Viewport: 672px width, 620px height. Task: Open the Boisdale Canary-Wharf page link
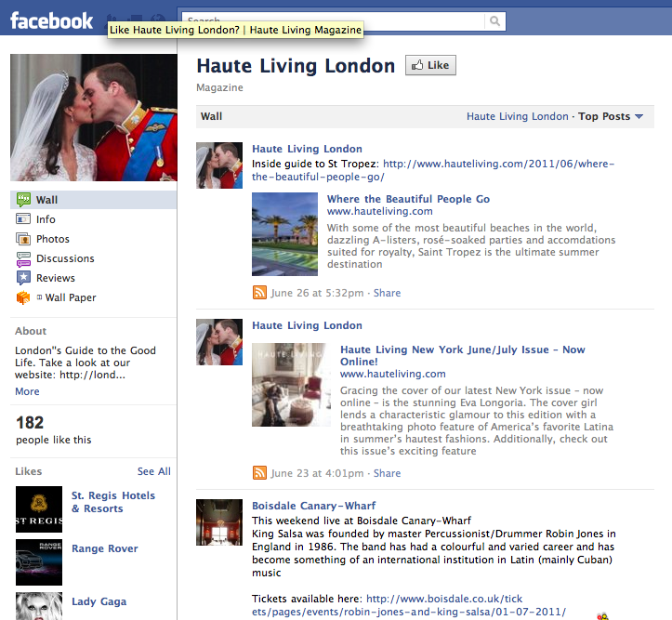tap(313, 506)
